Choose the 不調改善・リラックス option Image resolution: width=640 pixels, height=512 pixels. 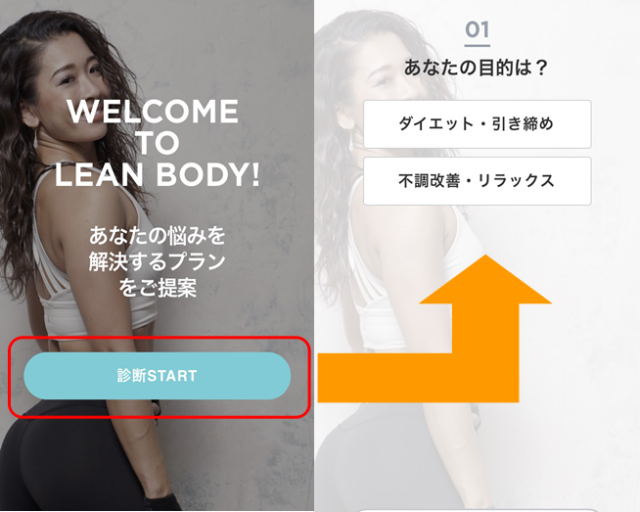477,181
